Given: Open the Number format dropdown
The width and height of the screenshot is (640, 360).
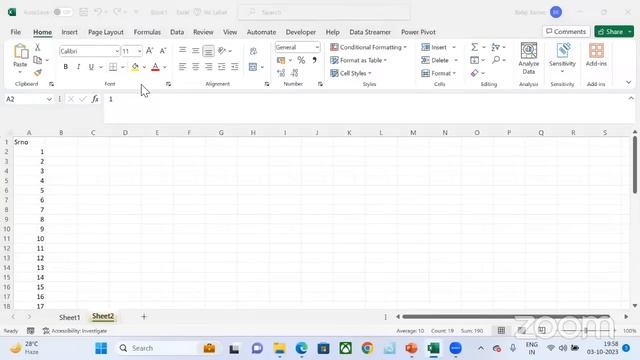Looking at the screenshot, I should coord(317,47).
